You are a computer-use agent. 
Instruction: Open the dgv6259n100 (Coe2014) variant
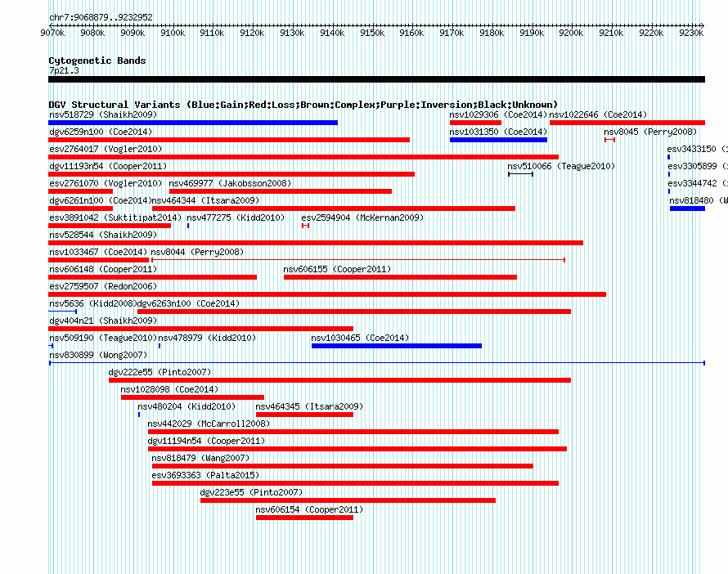101,132
